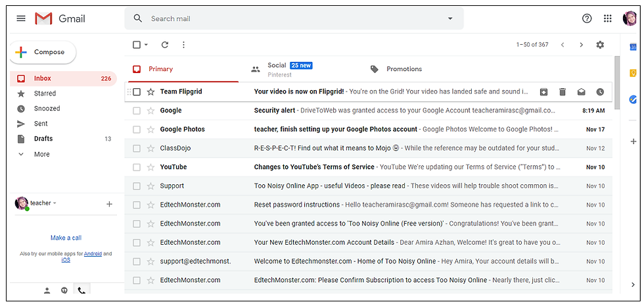Star the Team Flipgrid email
Screen dimensions: 644x306
tap(150, 91)
